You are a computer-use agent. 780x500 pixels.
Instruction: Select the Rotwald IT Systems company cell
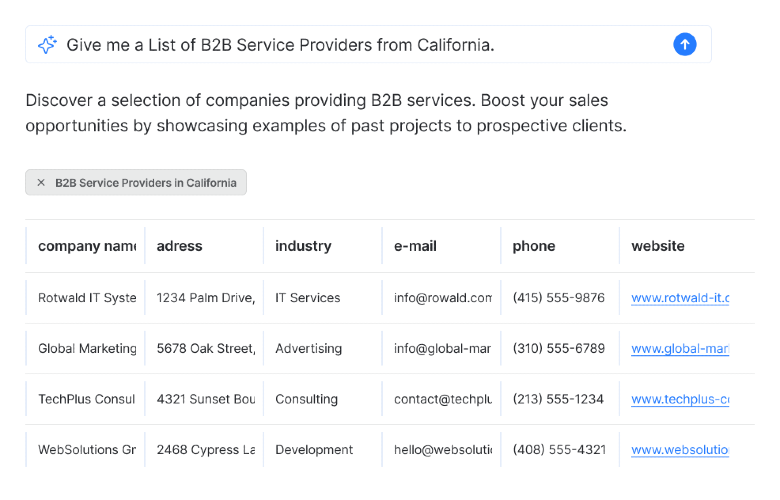coord(87,298)
